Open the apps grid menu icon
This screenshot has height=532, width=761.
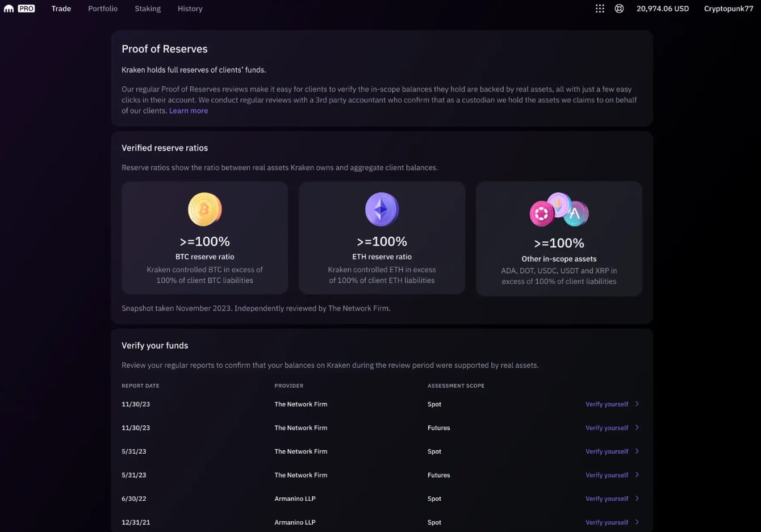tap(600, 9)
